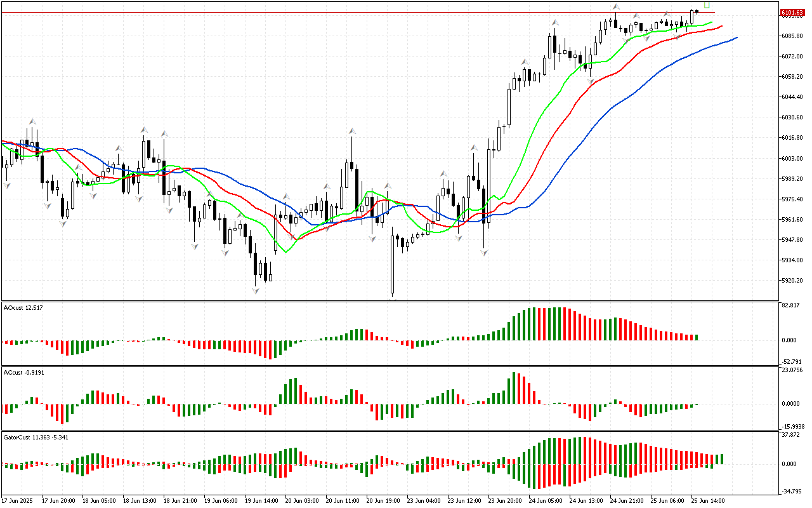The image size is (812, 508).
Task: Click the up-fractal arrow at the 20 Jun 11:00 peak
Action: click(351, 131)
